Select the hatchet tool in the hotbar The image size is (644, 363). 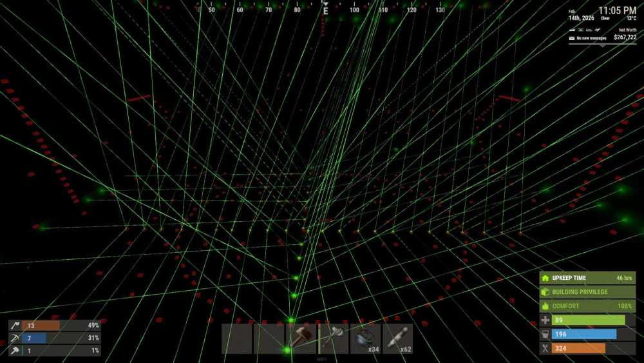(334, 338)
